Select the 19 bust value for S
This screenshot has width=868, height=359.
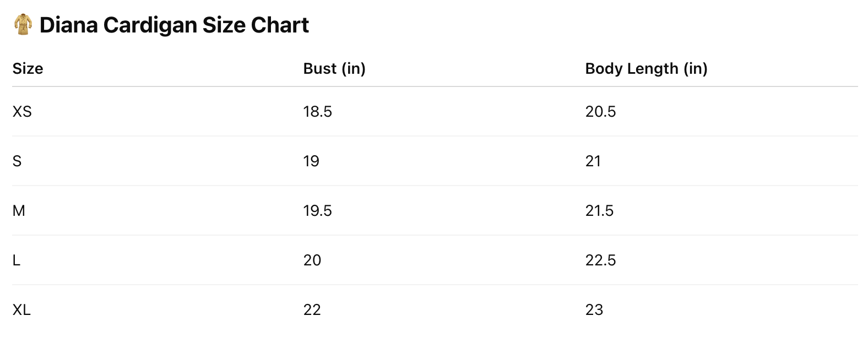[311, 161]
